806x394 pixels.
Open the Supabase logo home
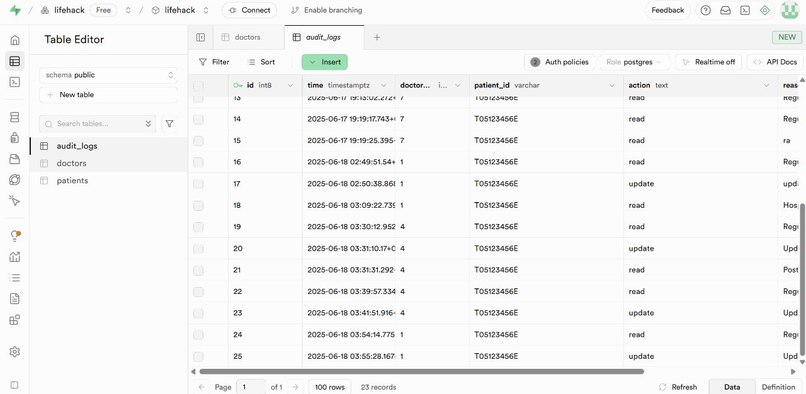[15, 10]
